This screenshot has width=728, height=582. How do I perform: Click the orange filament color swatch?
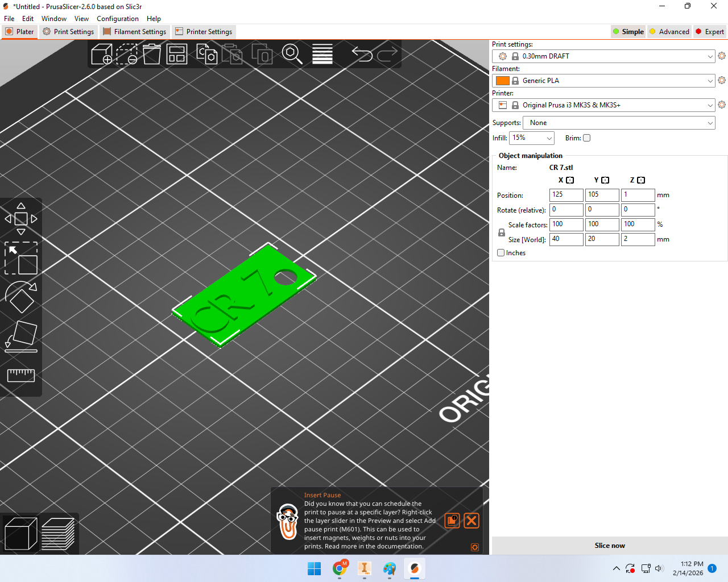[x=503, y=81]
